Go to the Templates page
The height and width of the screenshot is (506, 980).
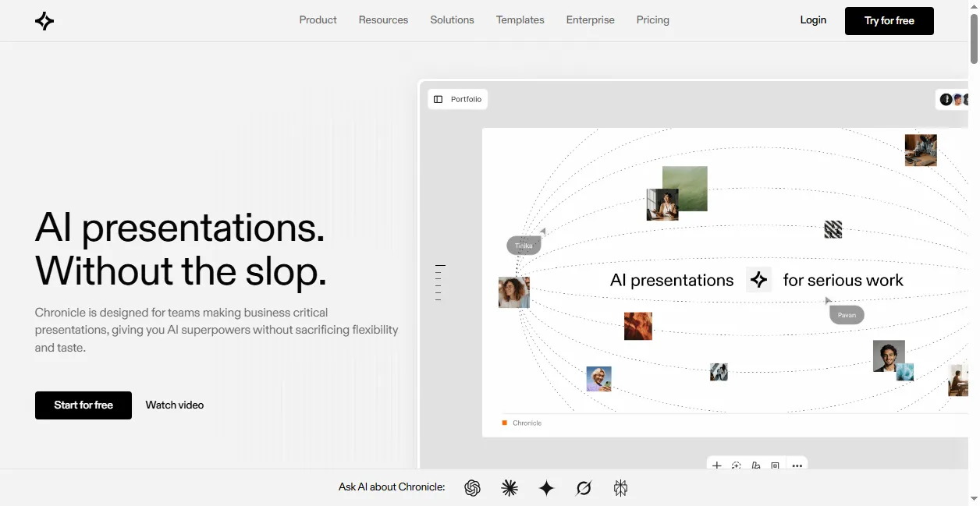click(520, 20)
